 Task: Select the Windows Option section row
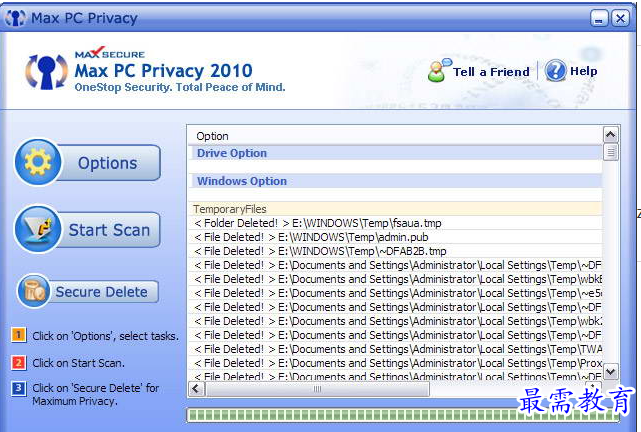click(x=395, y=181)
